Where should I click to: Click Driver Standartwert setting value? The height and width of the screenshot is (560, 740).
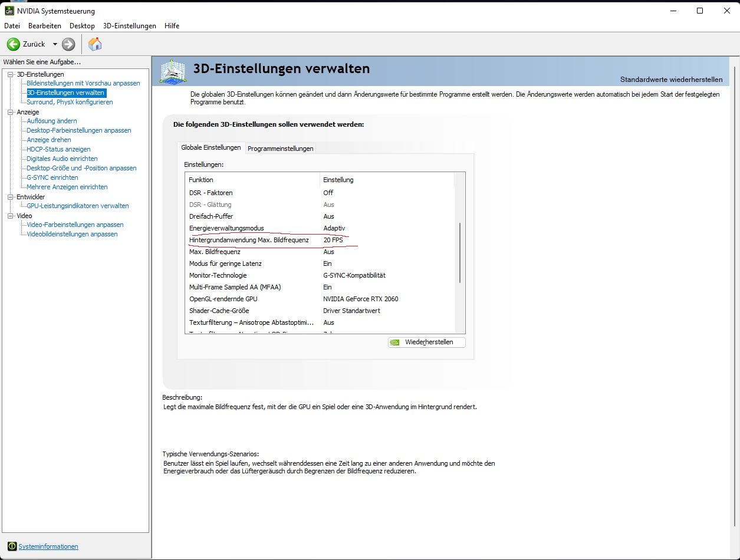pos(352,311)
